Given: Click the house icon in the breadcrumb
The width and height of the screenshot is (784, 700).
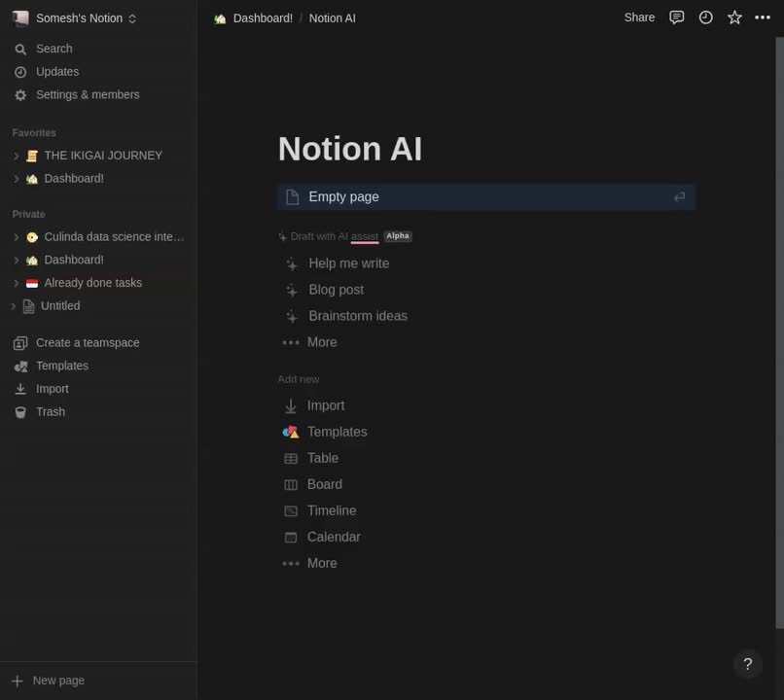Looking at the screenshot, I should coord(220,19).
